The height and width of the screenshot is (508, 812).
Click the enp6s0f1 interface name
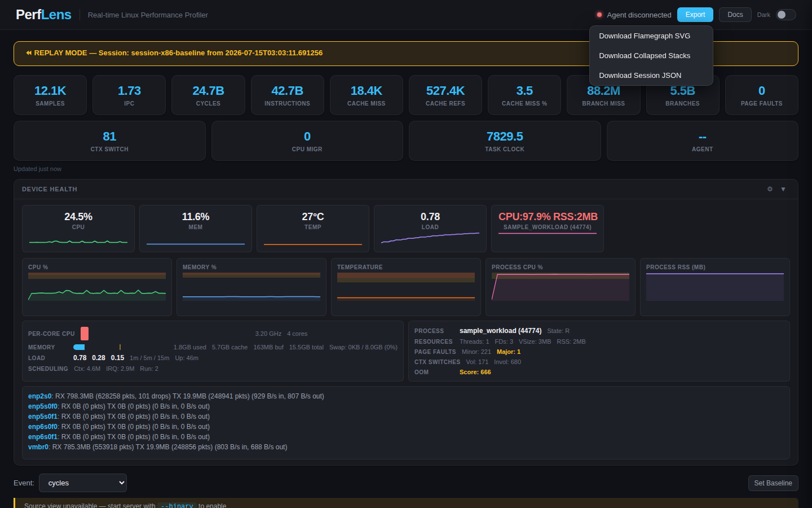click(x=43, y=437)
